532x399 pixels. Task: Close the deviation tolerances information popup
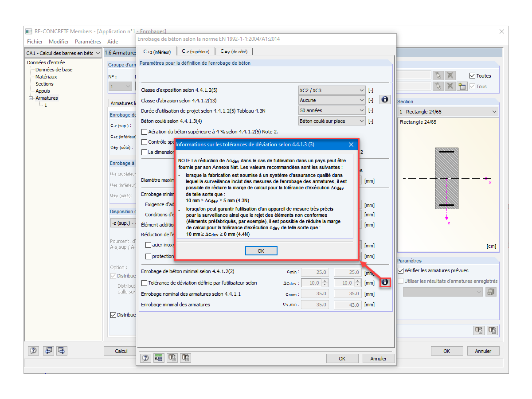pyautogui.click(x=351, y=145)
